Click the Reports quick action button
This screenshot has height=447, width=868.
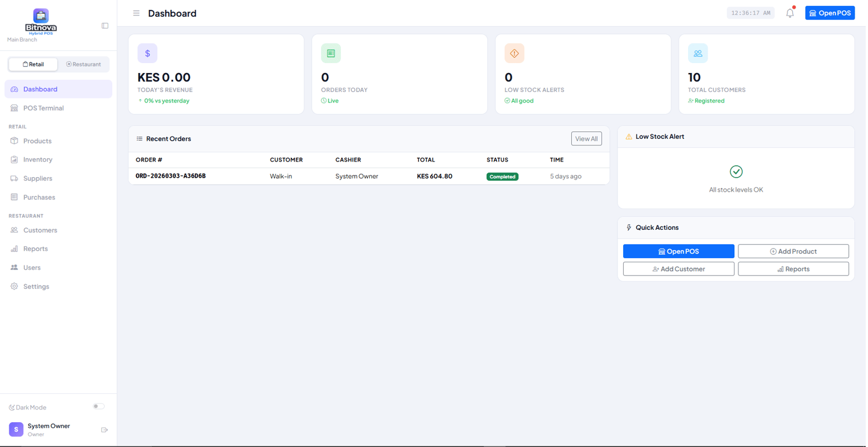coord(793,269)
